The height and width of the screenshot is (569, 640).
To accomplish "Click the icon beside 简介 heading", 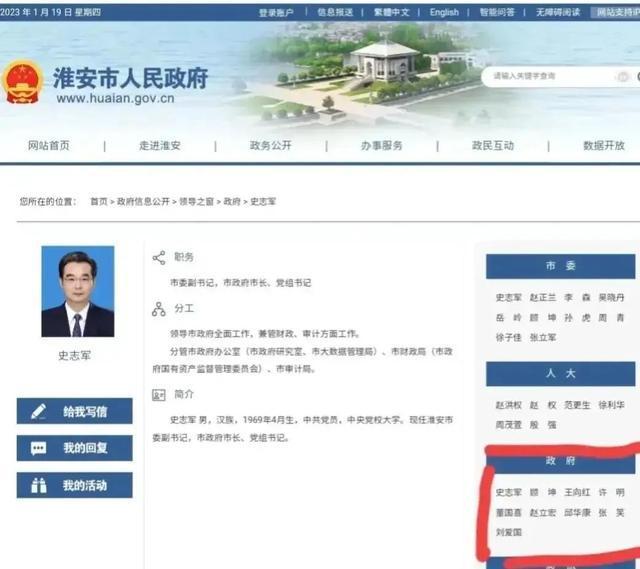I will (x=158, y=395).
